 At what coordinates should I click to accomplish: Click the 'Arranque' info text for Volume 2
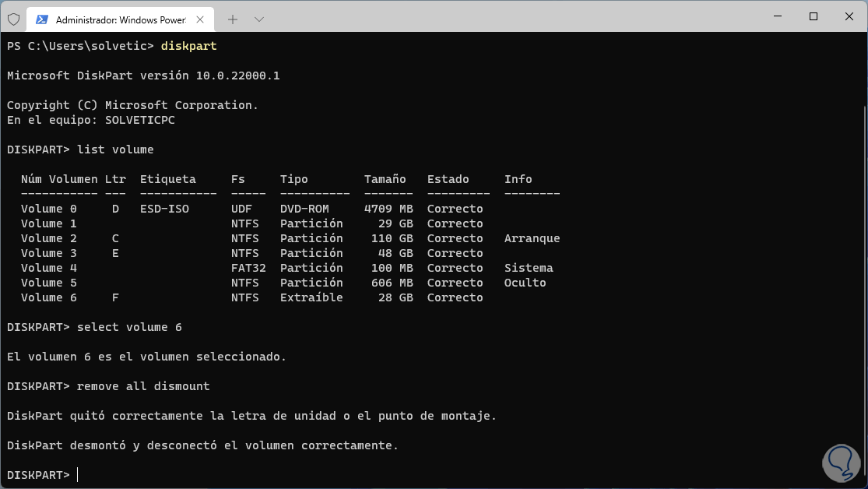coord(532,238)
